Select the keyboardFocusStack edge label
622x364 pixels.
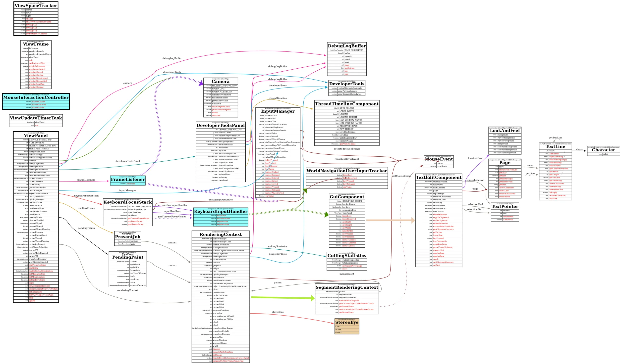[x=86, y=196]
